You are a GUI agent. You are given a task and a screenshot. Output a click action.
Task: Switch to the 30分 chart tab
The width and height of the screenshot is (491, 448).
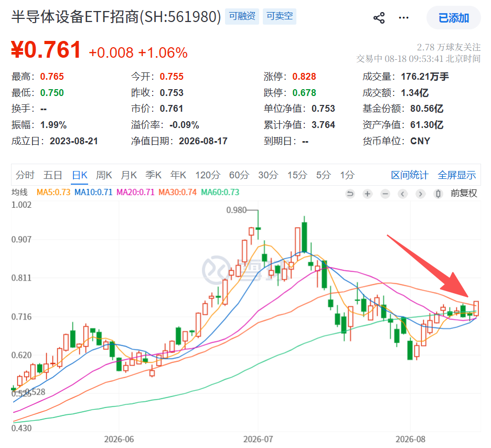click(268, 175)
